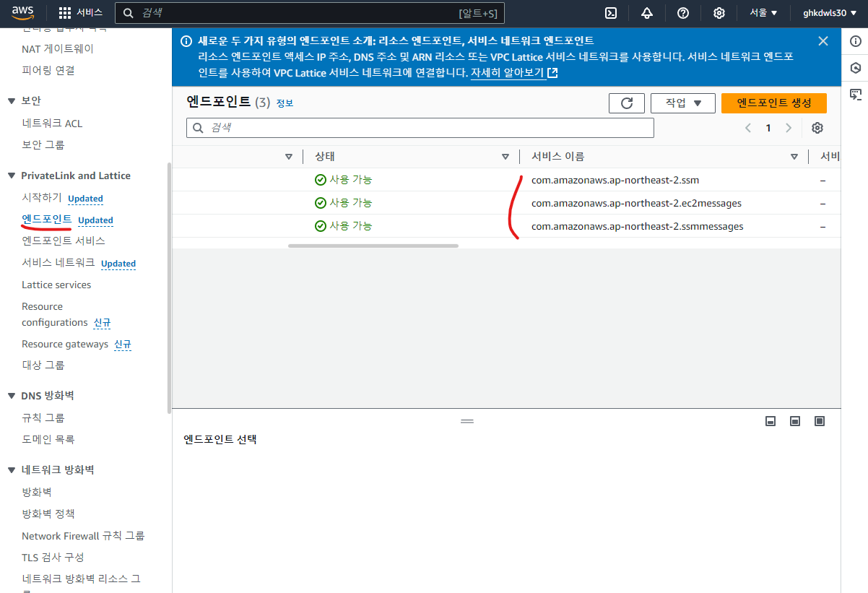The width and height of the screenshot is (868, 593).
Task: Open the ghkdwls30 account menu
Action: [829, 13]
